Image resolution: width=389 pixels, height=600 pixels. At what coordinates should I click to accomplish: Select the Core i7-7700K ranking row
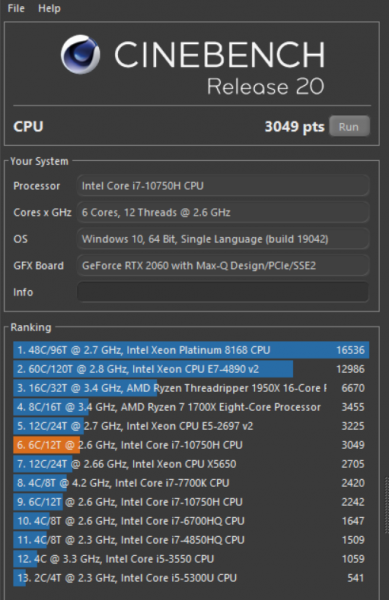tap(191, 483)
